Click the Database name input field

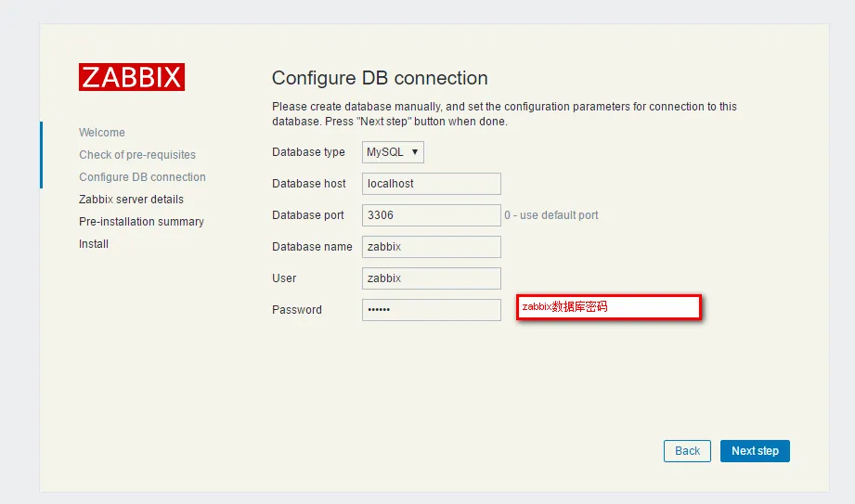point(432,247)
